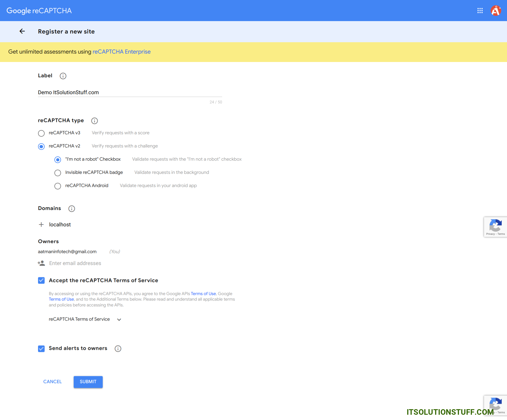Click the add person icon under Owners
Image resolution: width=507 pixels, height=420 pixels.
point(41,263)
